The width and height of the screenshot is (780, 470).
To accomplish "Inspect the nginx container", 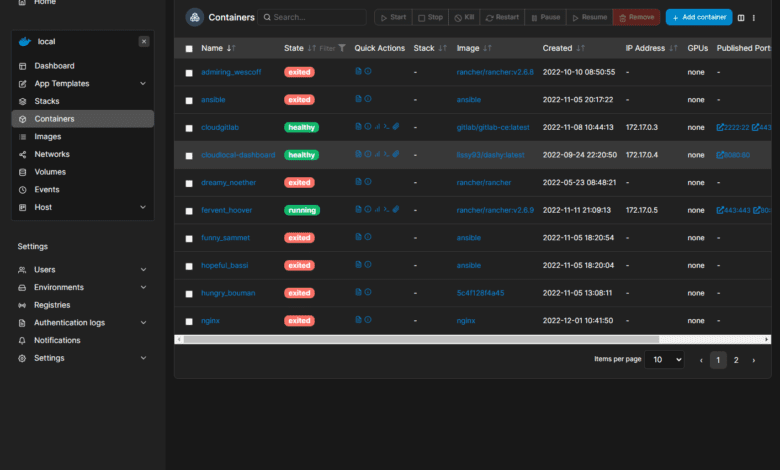I will tap(368, 319).
